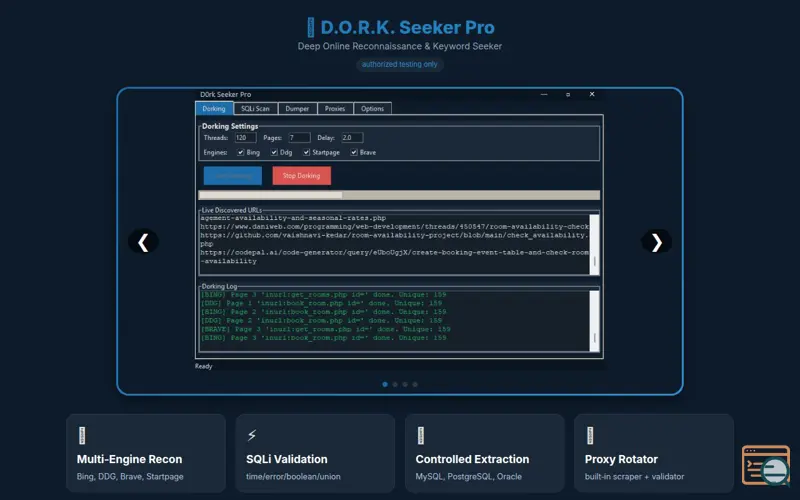The width and height of the screenshot is (800, 500).
Task: Open the SQLi Validation feature card
Action: (315, 454)
